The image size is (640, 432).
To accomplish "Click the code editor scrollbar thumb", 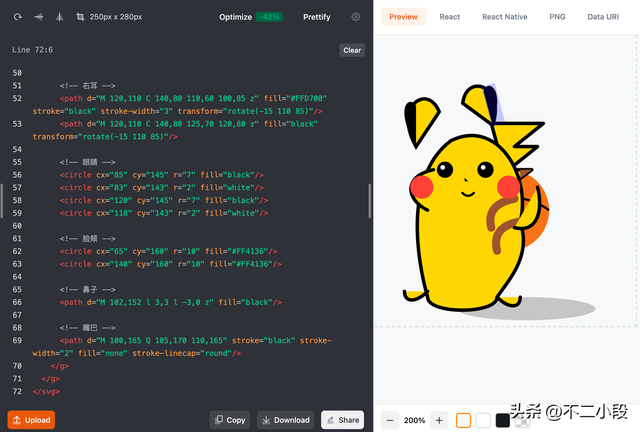I will 369,201.
